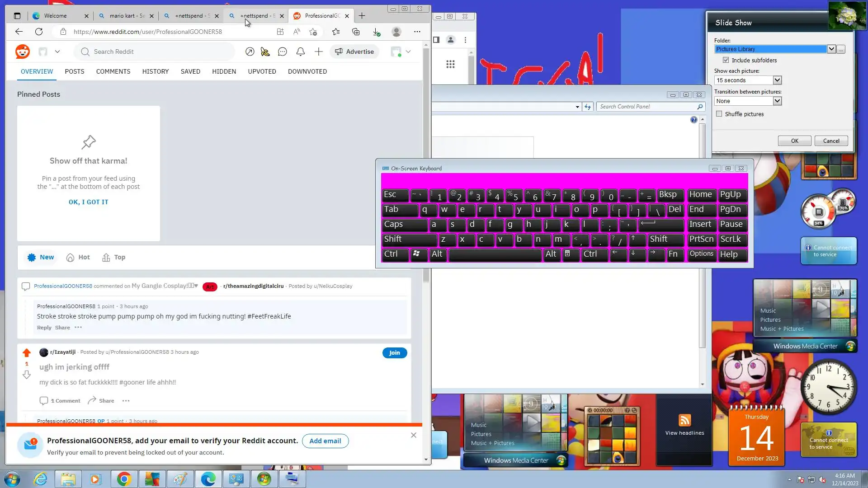Click the create post plus icon

coord(319,52)
